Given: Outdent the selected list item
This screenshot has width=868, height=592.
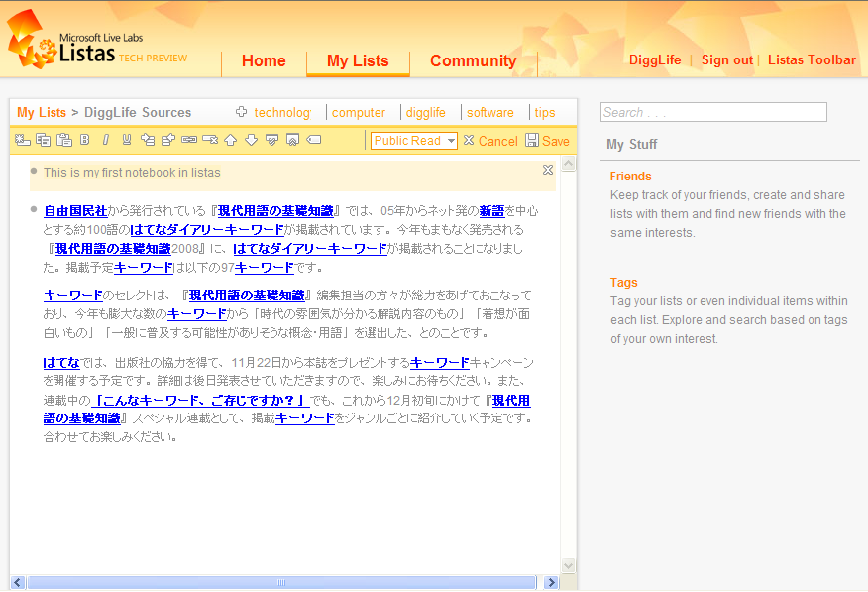Looking at the screenshot, I should [x=168, y=140].
